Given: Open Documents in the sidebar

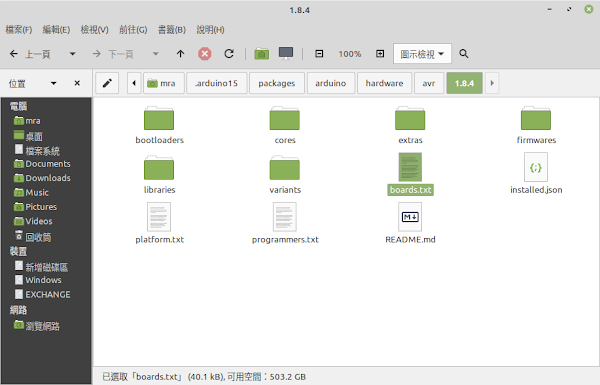Looking at the screenshot, I should coord(42,164).
